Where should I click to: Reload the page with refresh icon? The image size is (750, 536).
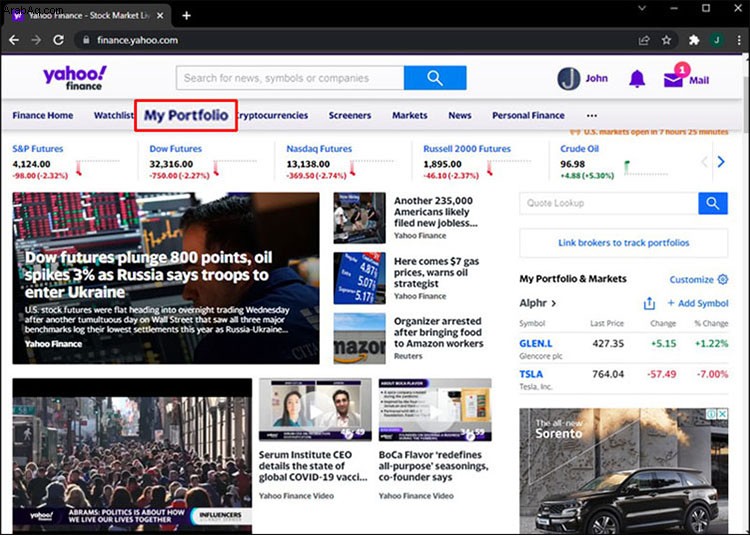(58, 40)
